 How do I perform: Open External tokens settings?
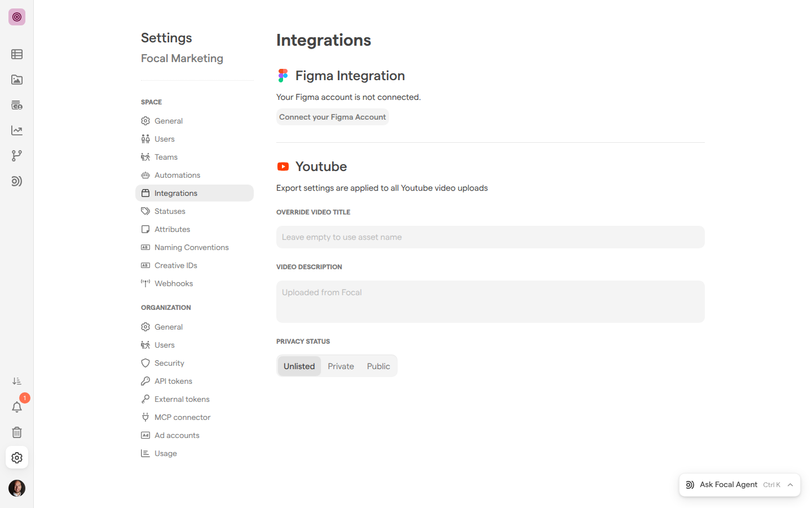pyautogui.click(x=195, y=399)
